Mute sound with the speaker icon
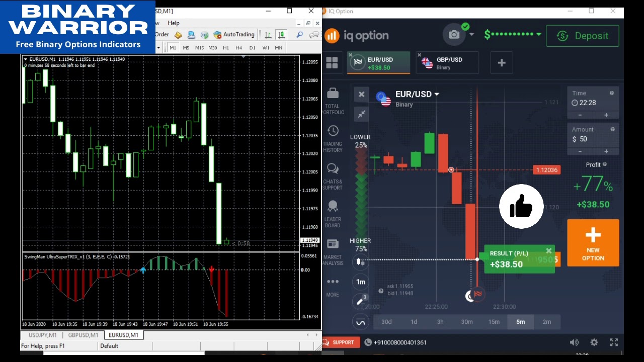Image resolution: width=644 pixels, height=362 pixels. [x=574, y=342]
